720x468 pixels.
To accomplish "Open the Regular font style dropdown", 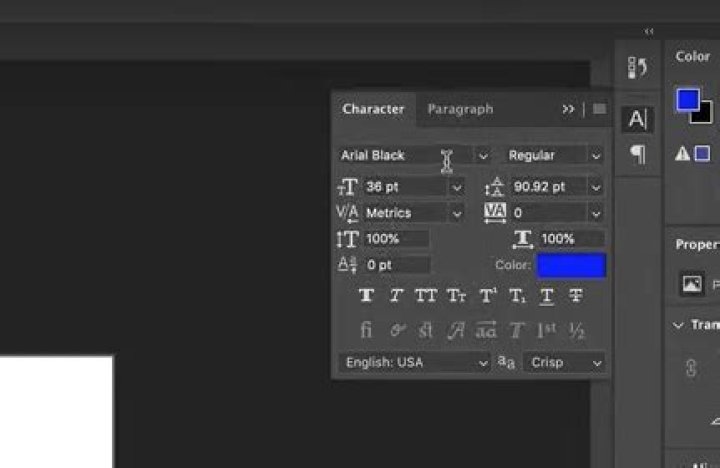I will (x=596, y=156).
